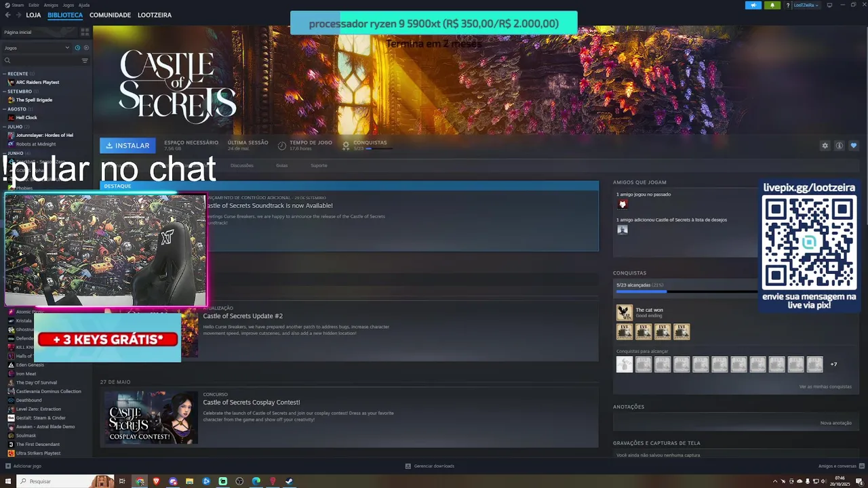868x488 pixels.
Task: Open the LOOTZEIRA profile tab
Action: (155, 15)
